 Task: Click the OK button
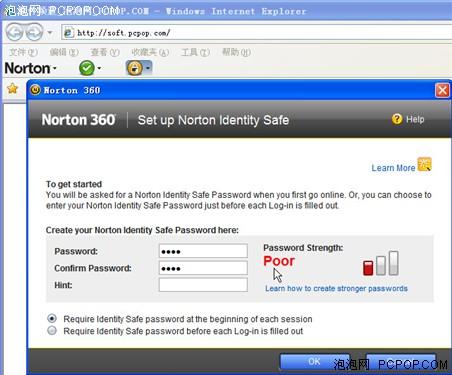(315, 362)
